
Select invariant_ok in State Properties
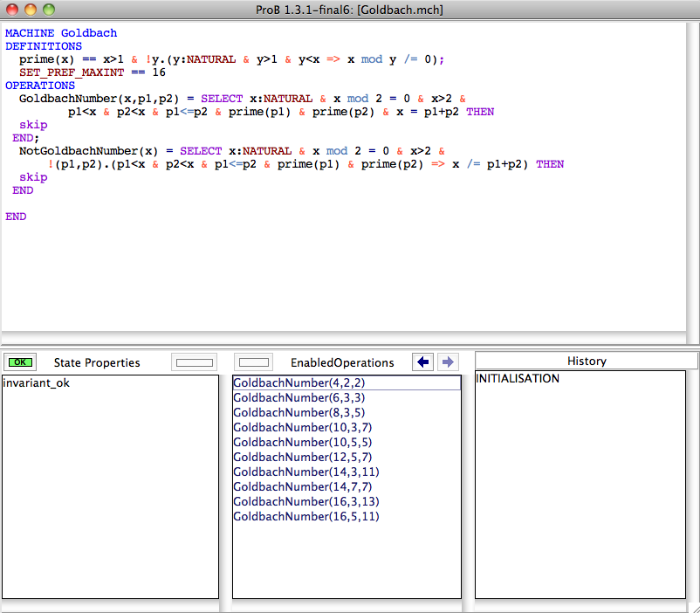pos(36,382)
